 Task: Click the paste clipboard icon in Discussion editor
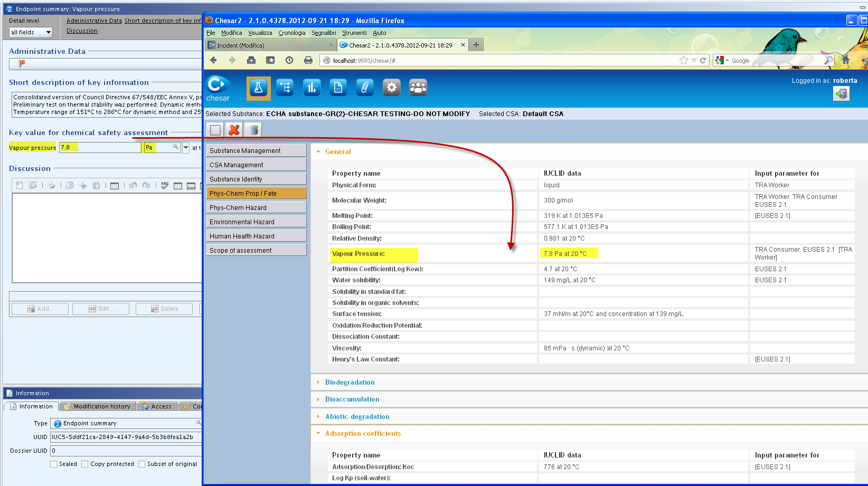tap(96, 185)
